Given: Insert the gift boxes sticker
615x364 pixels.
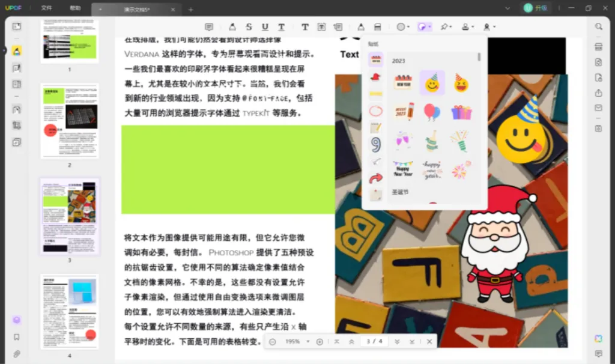Looking at the screenshot, I should (x=461, y=112).
